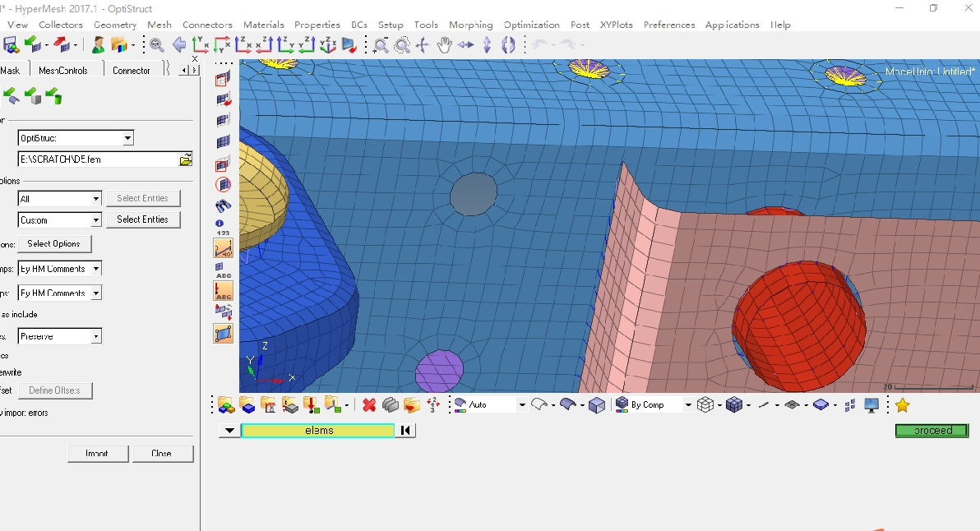Open file browser folder icon for import path
Viewport: 980px width, 531px height.
186,159
